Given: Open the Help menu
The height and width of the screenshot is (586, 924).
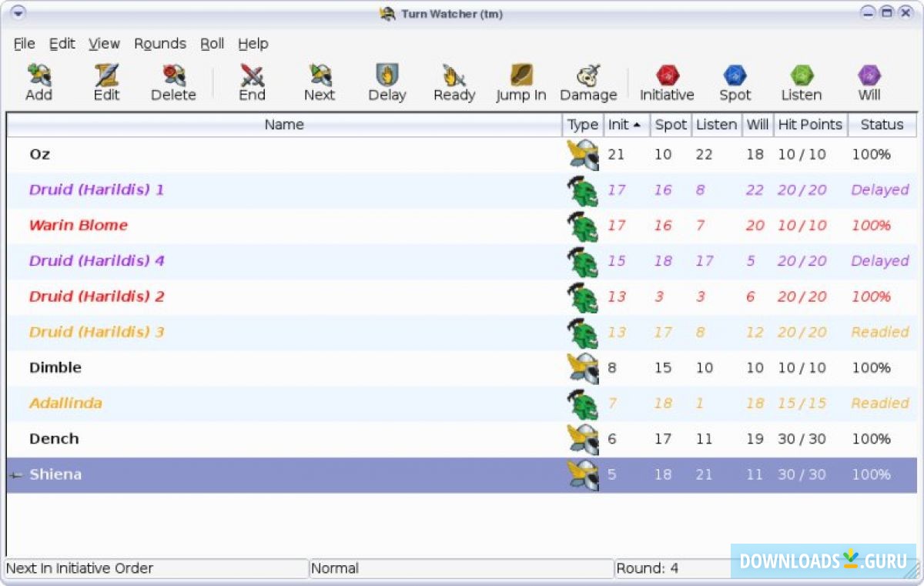Looking at the screenshot, I should tap(253, 44).
